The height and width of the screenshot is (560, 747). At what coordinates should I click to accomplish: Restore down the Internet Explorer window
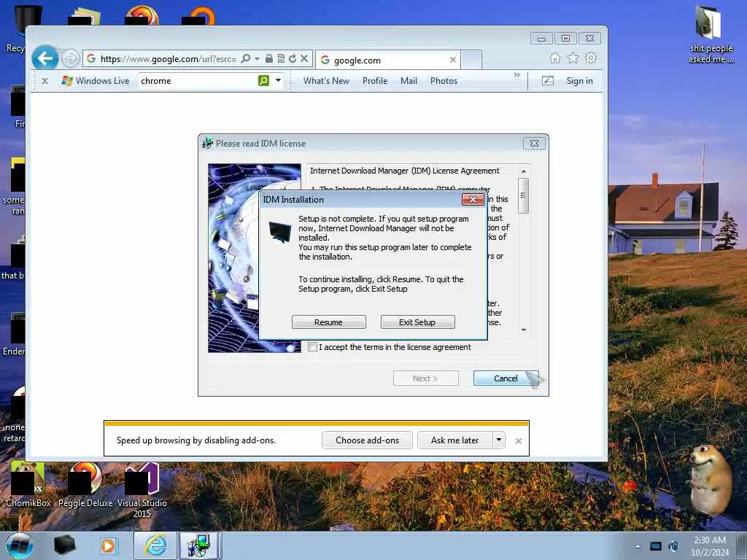(565, 38)
